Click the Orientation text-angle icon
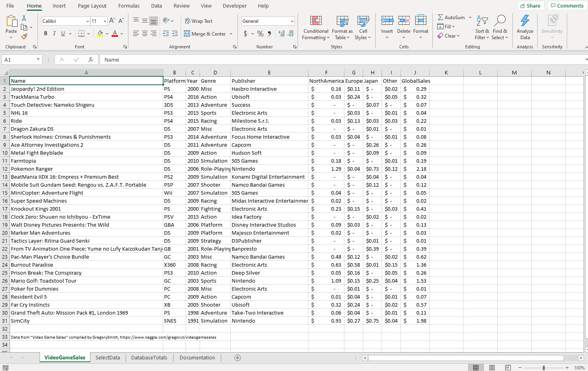Viewport: 588px width, 371px height. coord(166,21)
